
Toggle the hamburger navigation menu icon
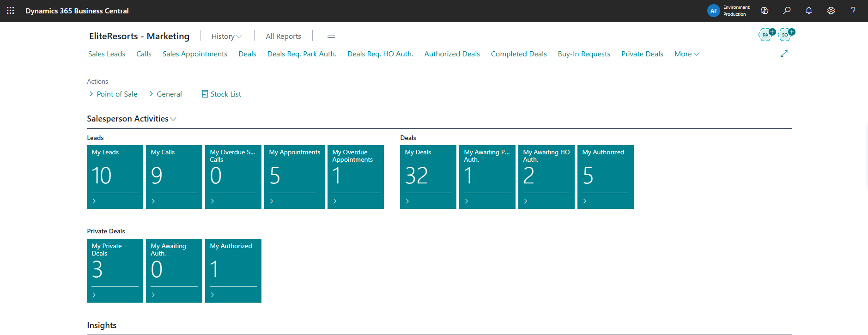(x=331, y=36)
